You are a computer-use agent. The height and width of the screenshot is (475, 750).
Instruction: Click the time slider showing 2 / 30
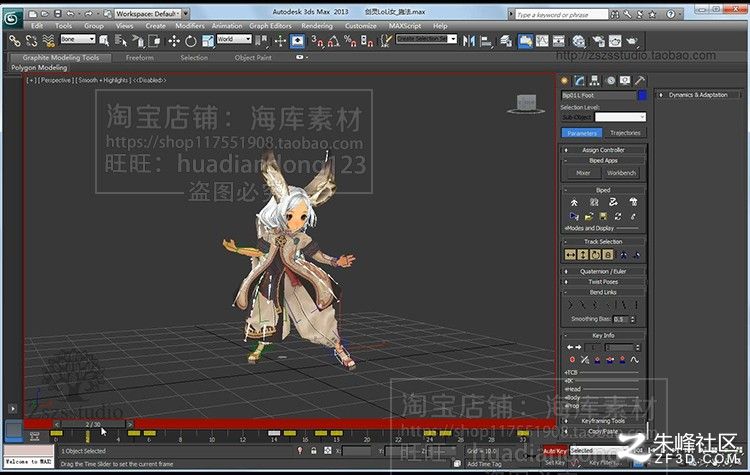(x=93, y=424)
